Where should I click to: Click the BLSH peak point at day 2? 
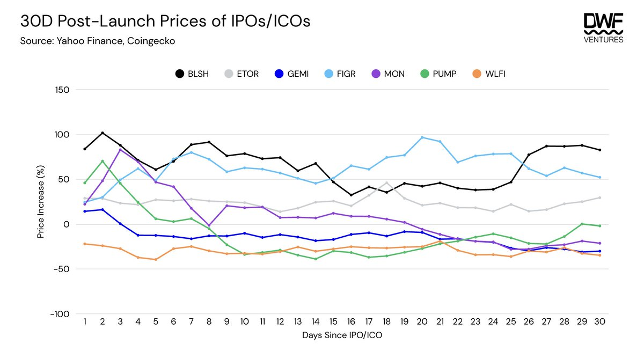pyautogui.click(x=102, y=133)
